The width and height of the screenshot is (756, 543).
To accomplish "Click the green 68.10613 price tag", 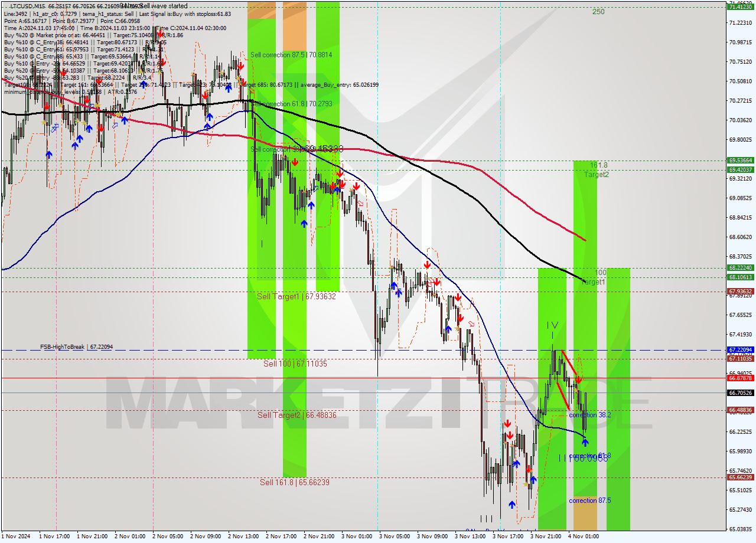I will point(741,277).
